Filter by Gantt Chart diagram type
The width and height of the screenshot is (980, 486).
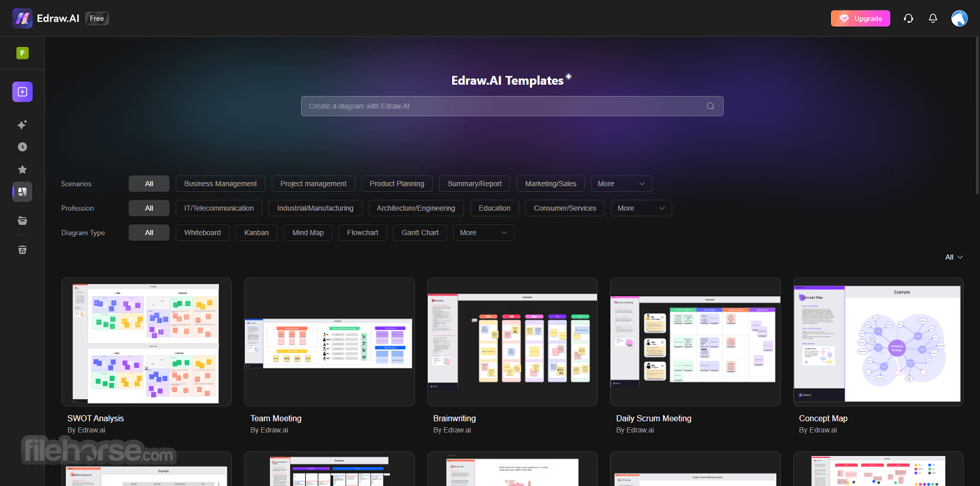tap(420, 232)
